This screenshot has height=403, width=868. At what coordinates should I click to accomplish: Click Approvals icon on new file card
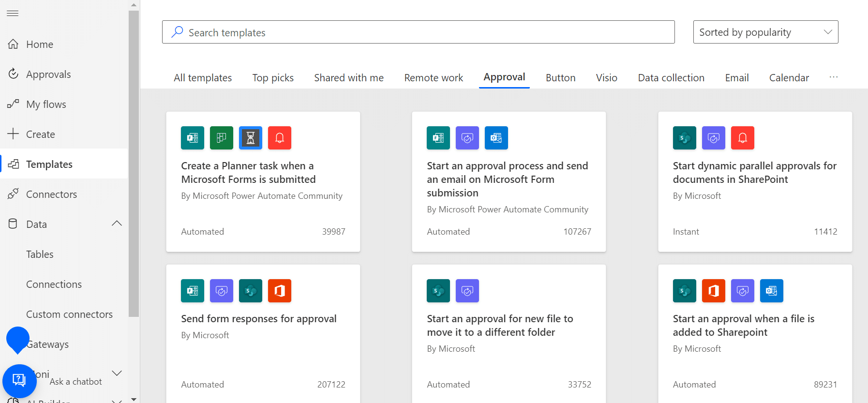467,291
